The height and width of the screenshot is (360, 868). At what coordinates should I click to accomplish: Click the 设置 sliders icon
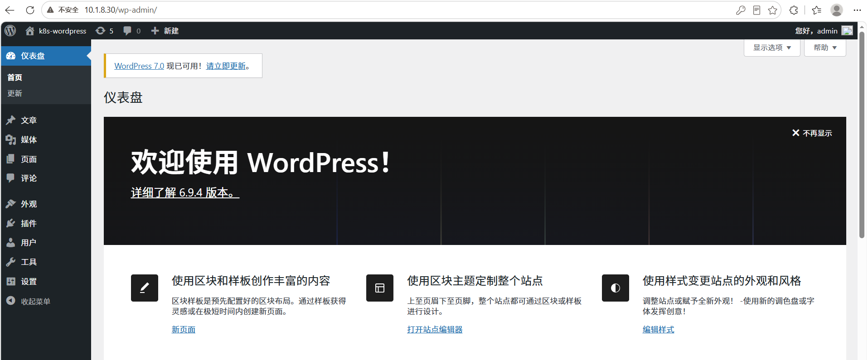point(11,281)
